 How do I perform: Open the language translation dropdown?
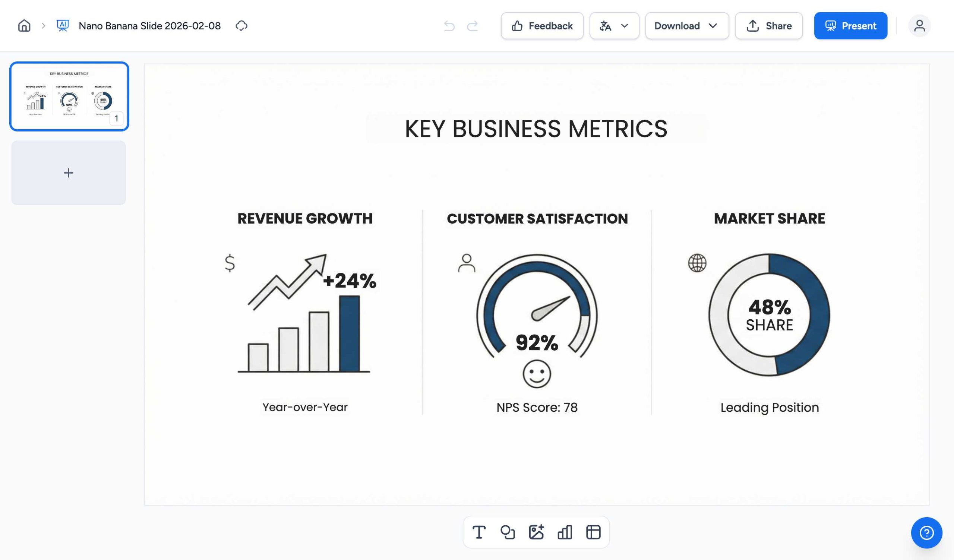pyautogui.click(x=614, y=26)
